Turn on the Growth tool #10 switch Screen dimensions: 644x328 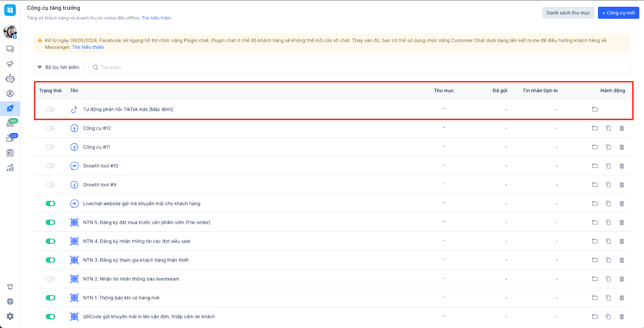50,166
